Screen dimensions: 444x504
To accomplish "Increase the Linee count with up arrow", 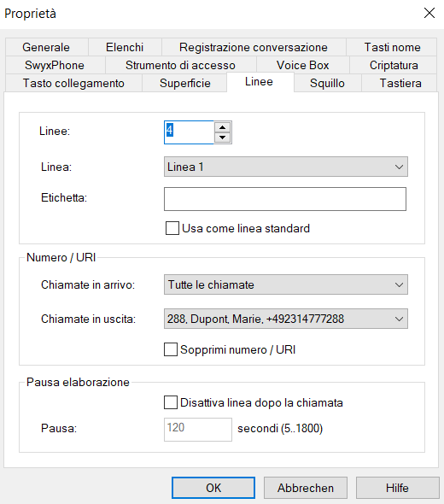I will coord(222,127).
